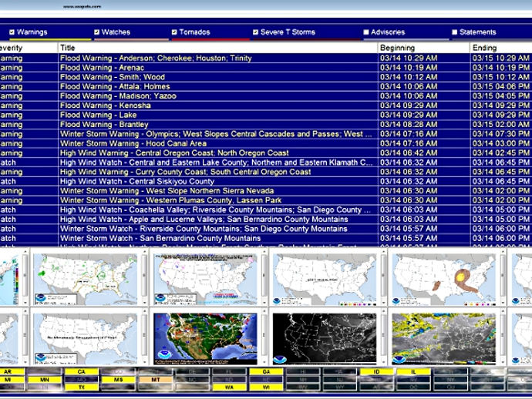Enable the Statements checkbox
The height and width of the screenshot is (399, 532).
tap(455, 32)
